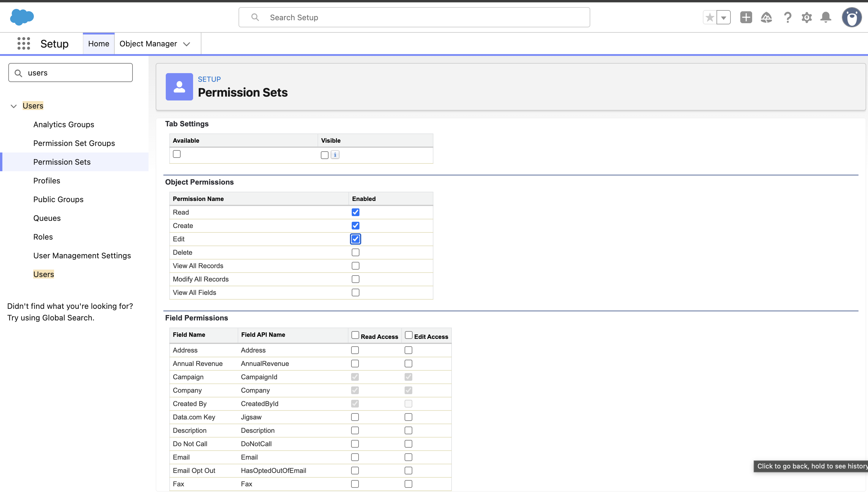Enable Modify All Records permission
The image size is (868, 497).
point(355,279)
